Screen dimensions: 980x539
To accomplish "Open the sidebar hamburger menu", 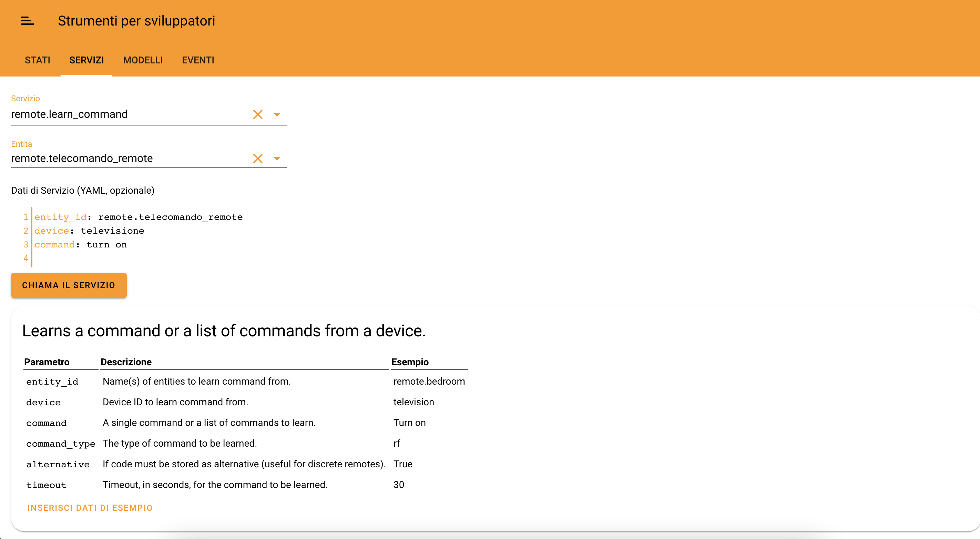I will 27,21.
